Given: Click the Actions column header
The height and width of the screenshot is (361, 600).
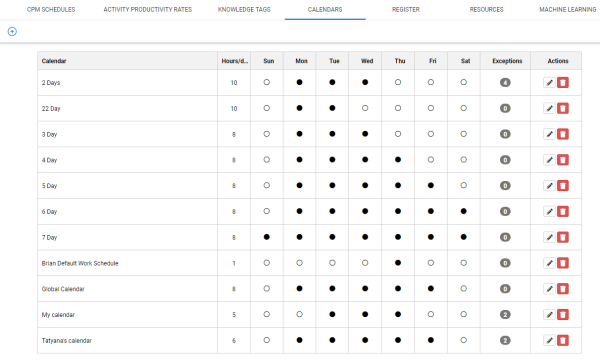Looking at the screenshot, I should point(556,61).
